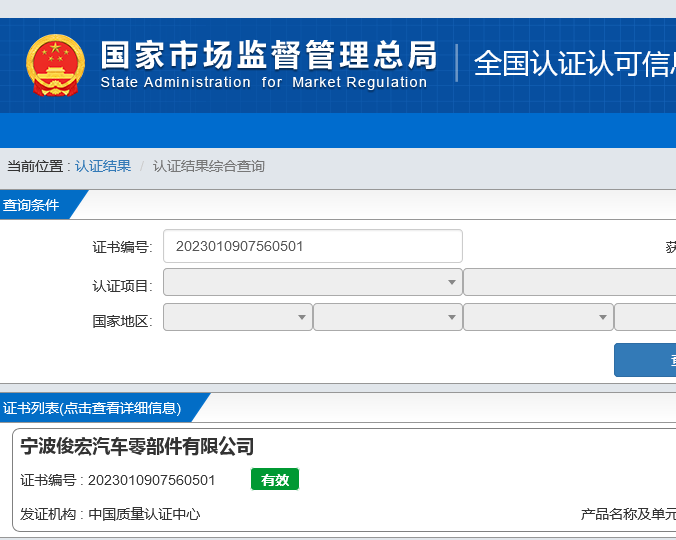Click the 产品名称及单元 label
Viewport: 676px width, 540px height.
pos(628,514)
